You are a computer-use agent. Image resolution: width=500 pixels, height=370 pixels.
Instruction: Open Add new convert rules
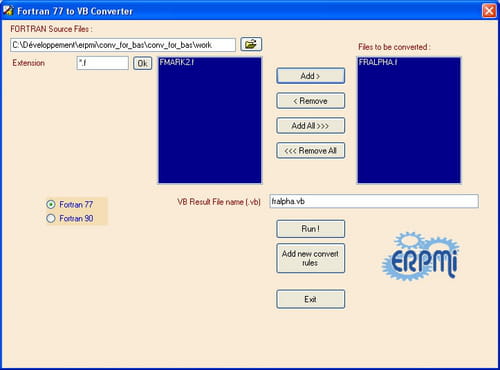click(x=310, y=258)
